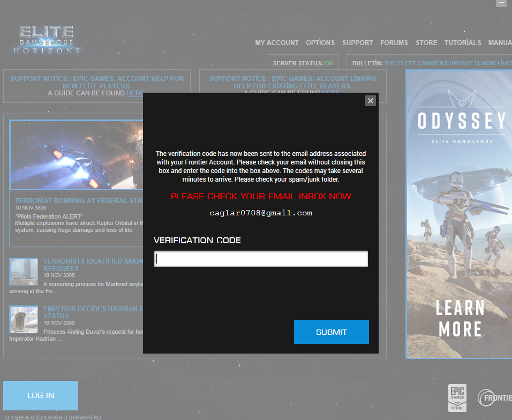This screenshot has height=420, width=512.
Task: Open the Store link
Action: [426, 43]
